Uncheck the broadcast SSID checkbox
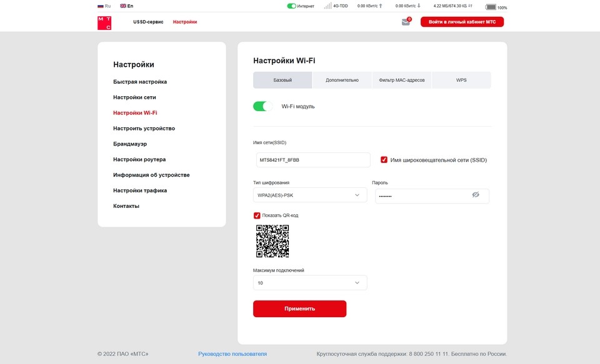 click(x=384, y=160)
